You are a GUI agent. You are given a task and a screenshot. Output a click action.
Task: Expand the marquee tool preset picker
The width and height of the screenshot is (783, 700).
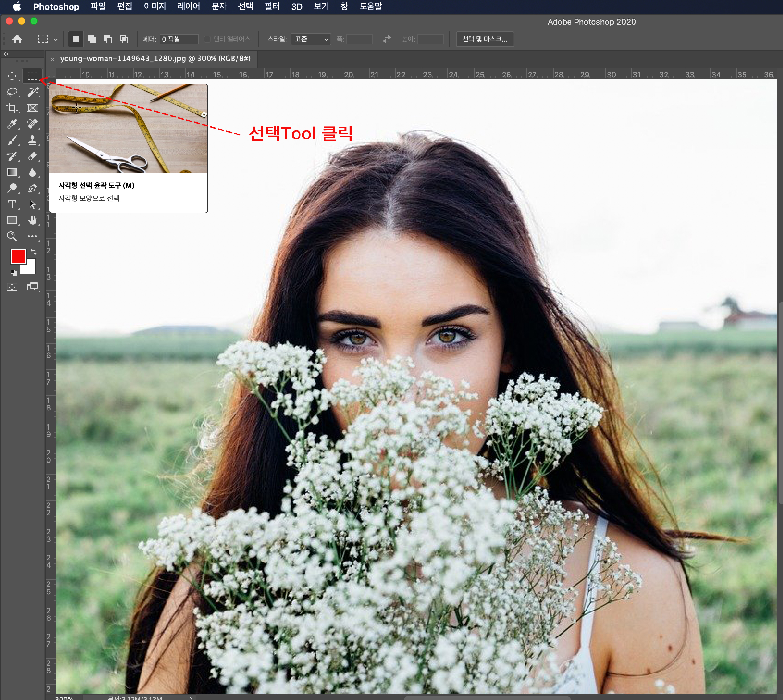click(x=56, y=39)
